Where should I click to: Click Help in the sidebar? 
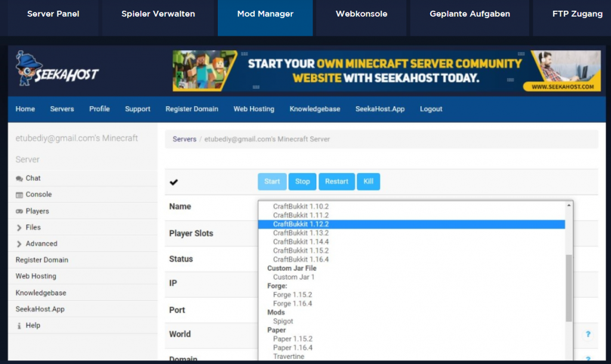coord(33,325)
